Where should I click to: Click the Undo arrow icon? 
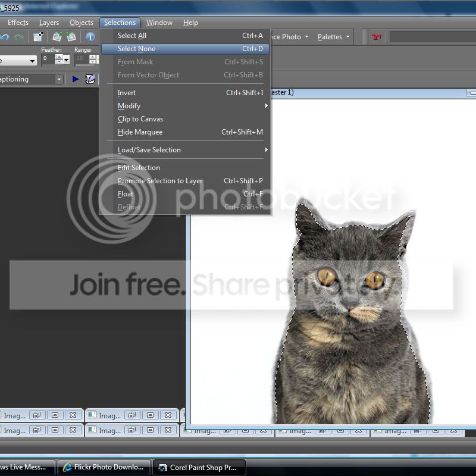point(5,37)
